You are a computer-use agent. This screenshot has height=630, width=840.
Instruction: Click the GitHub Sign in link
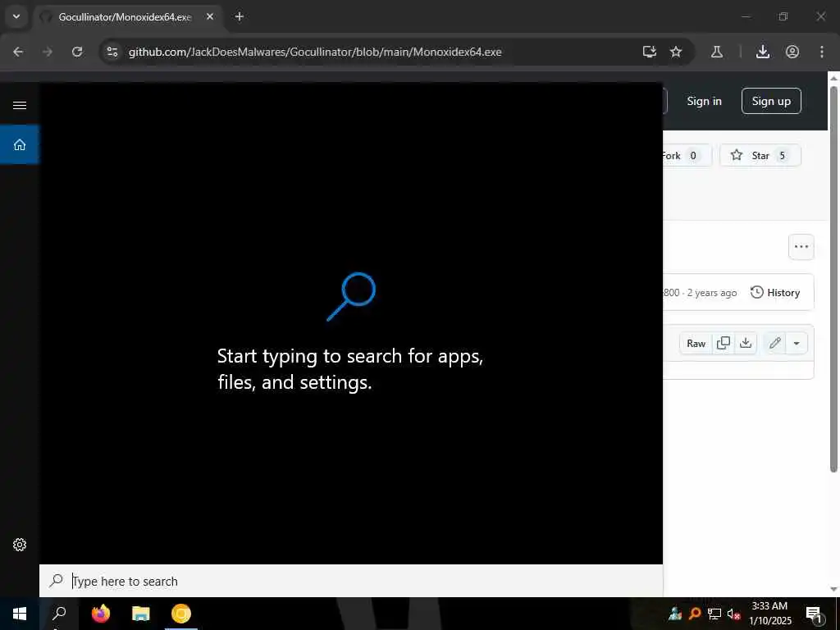coord(704,101)
